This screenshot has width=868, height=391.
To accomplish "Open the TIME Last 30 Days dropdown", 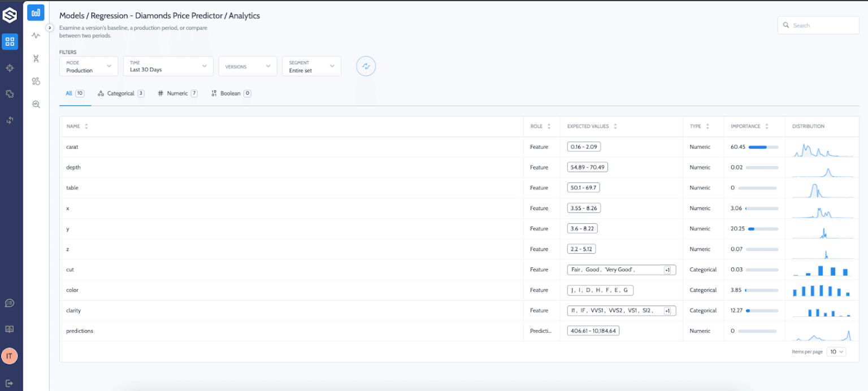I will 167,66.
